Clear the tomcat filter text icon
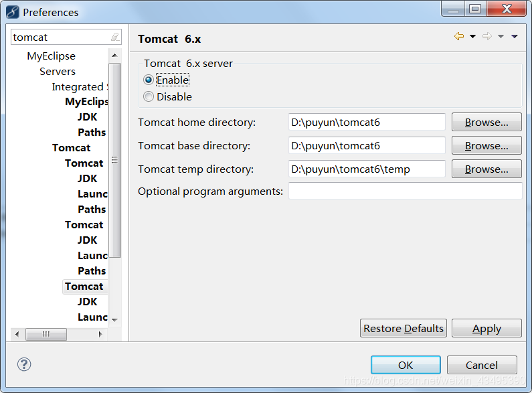The width and height of the screenshot is (532, 393). 115,37
